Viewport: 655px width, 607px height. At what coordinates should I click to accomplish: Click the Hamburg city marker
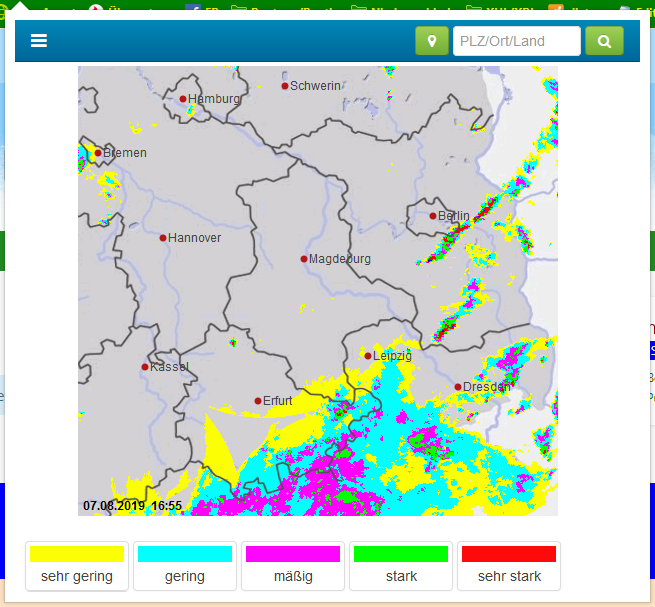(183, 99)
